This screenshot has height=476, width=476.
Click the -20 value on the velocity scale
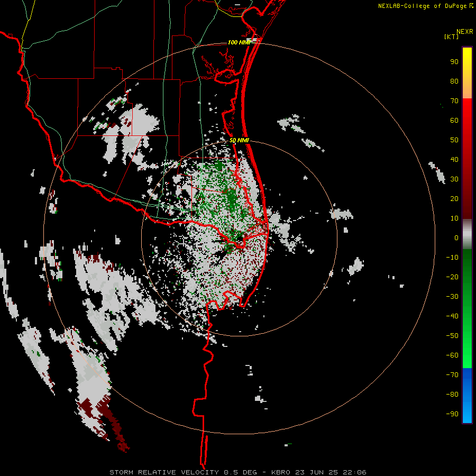point(452,277)
